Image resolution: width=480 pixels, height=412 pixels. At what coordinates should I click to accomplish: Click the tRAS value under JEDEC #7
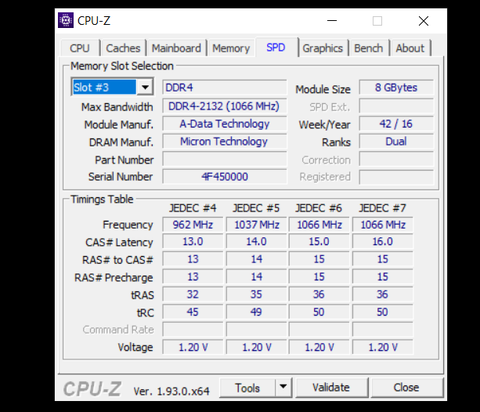coord(383,294)
